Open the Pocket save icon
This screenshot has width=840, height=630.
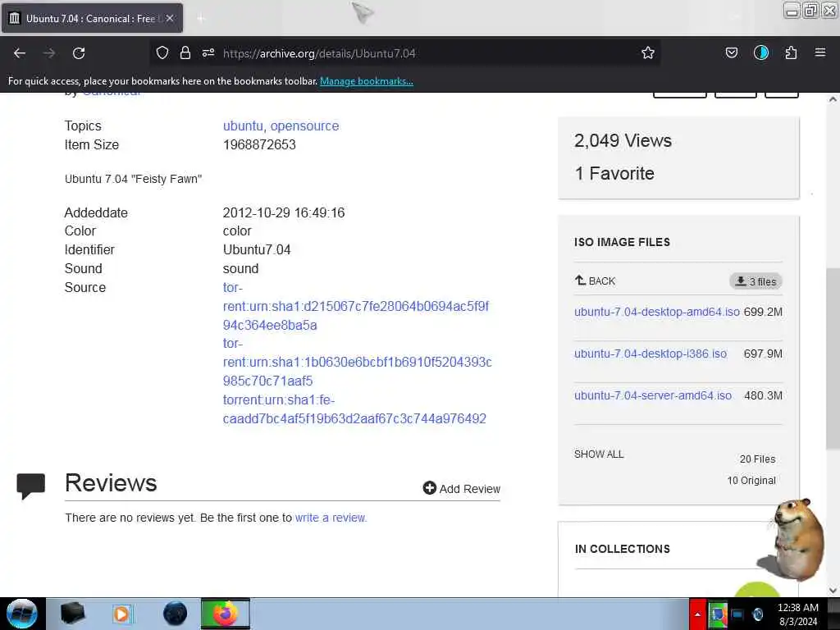[x=732, y=52]
